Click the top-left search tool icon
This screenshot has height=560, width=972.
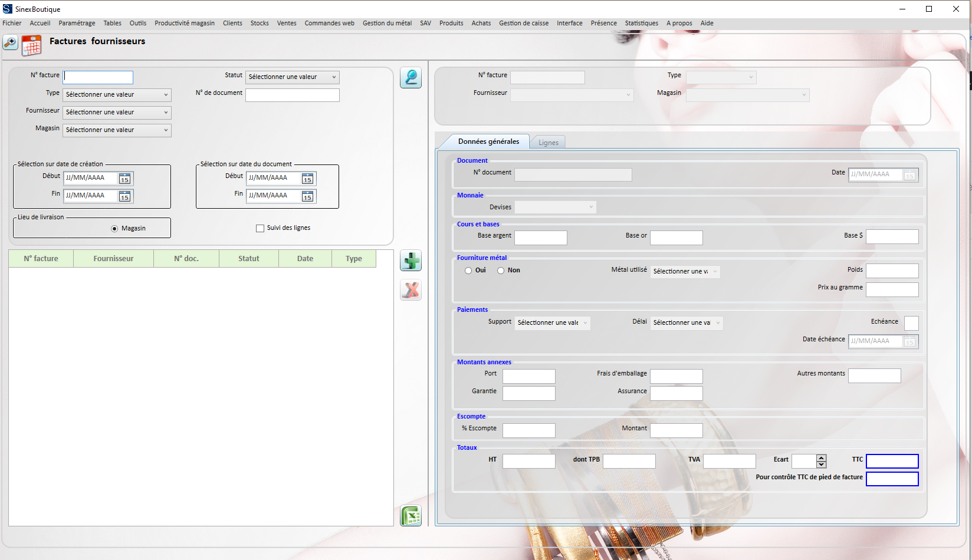[11, 42]
